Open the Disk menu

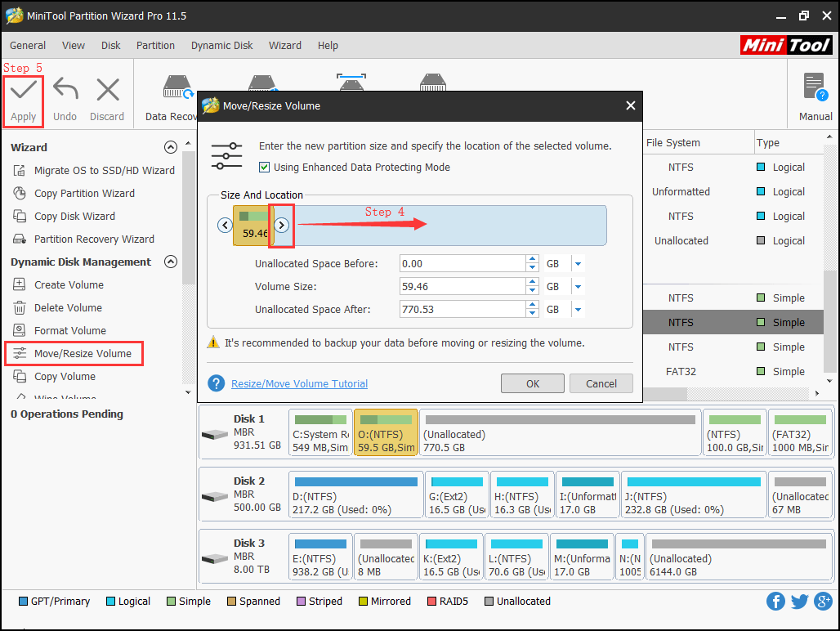(x=111, y=46)
